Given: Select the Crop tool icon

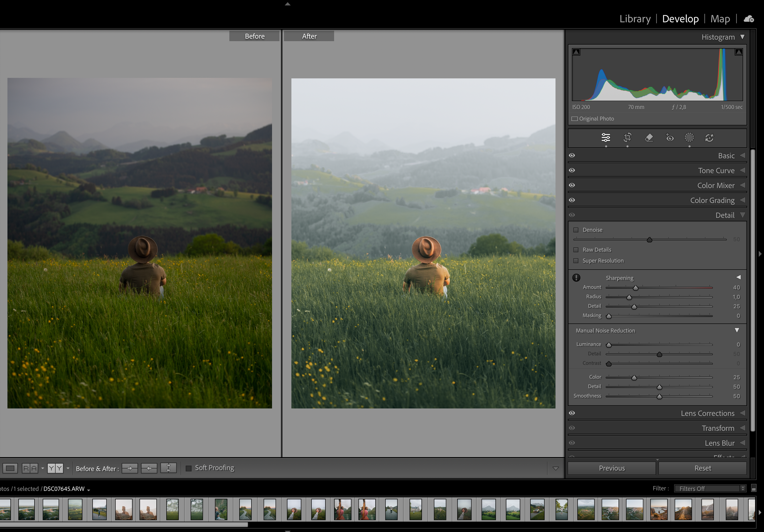Looking at the screenshot, I should click(627, 138).
